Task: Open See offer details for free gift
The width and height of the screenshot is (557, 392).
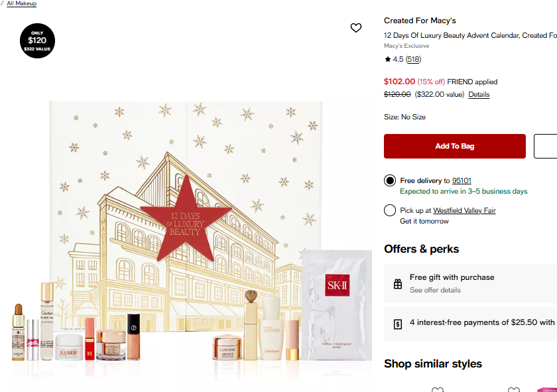Action: 435,291
